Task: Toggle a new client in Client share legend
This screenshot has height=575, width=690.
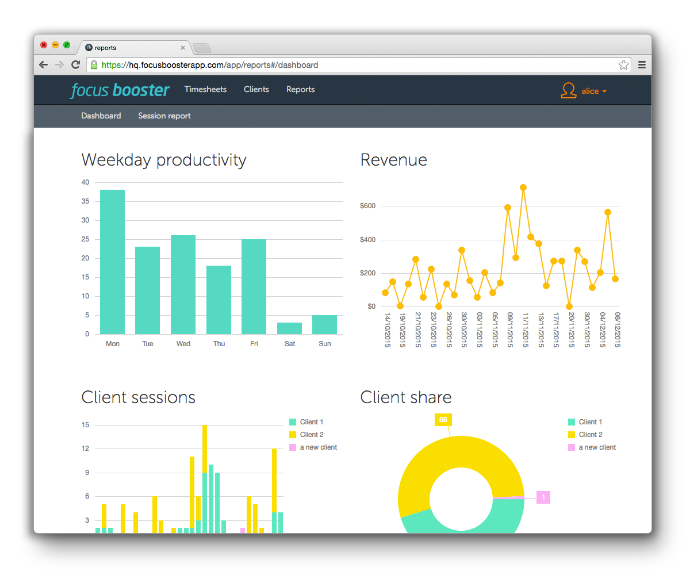Action: tap(592, 447)
